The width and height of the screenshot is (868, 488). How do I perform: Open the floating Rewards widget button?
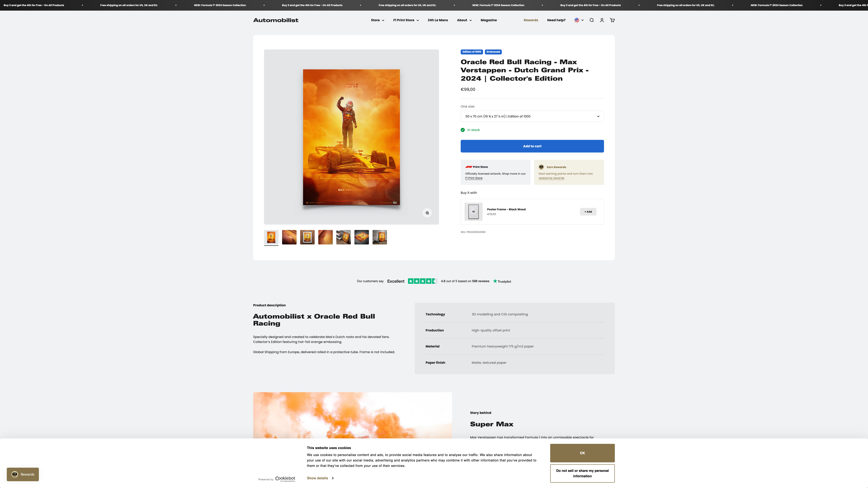tap(23, 475)
